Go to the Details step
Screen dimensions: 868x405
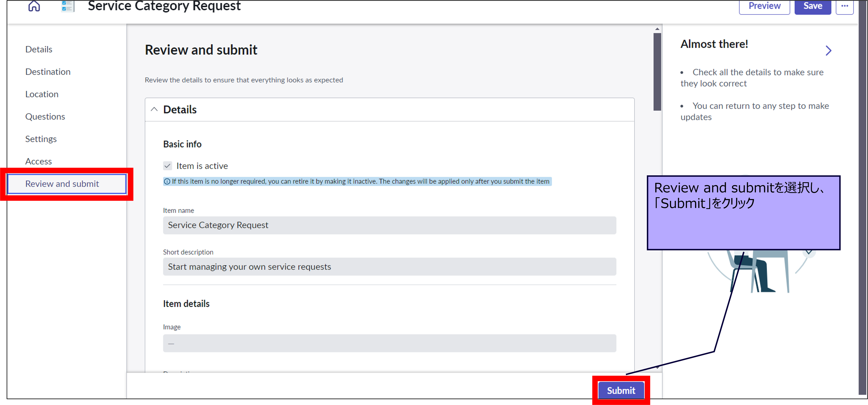click(39, 49)
